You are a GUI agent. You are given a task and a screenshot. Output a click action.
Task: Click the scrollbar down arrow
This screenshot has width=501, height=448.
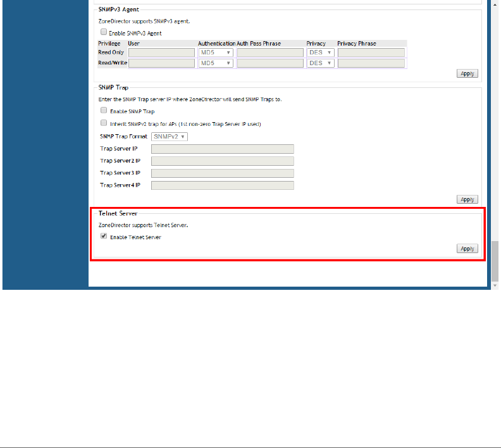click(x=495, y=285)
